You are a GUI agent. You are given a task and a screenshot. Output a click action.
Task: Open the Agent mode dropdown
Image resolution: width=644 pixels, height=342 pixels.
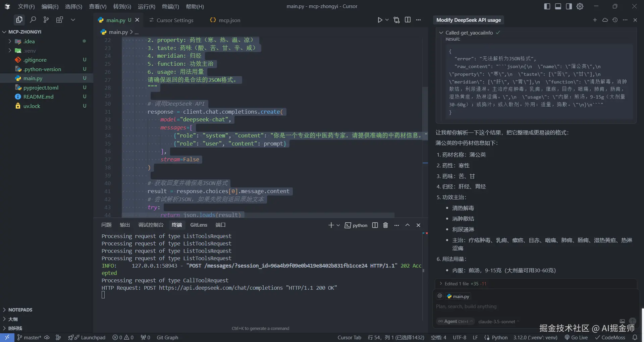tap(456, 322)
